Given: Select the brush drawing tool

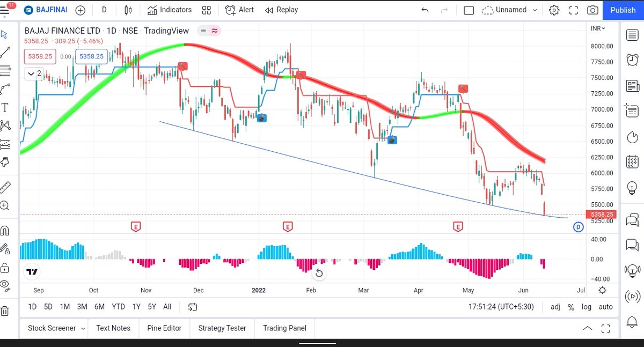Looking at the screenshot, I should click(5, 89).
